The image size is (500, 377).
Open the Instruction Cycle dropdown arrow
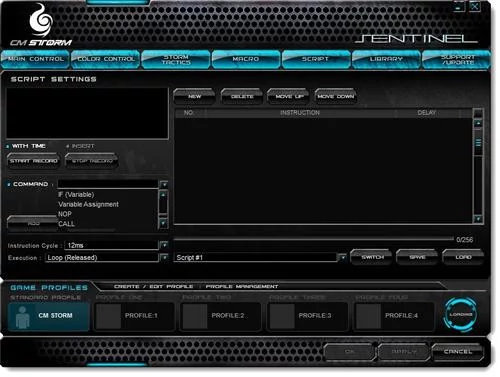(164, 245)
